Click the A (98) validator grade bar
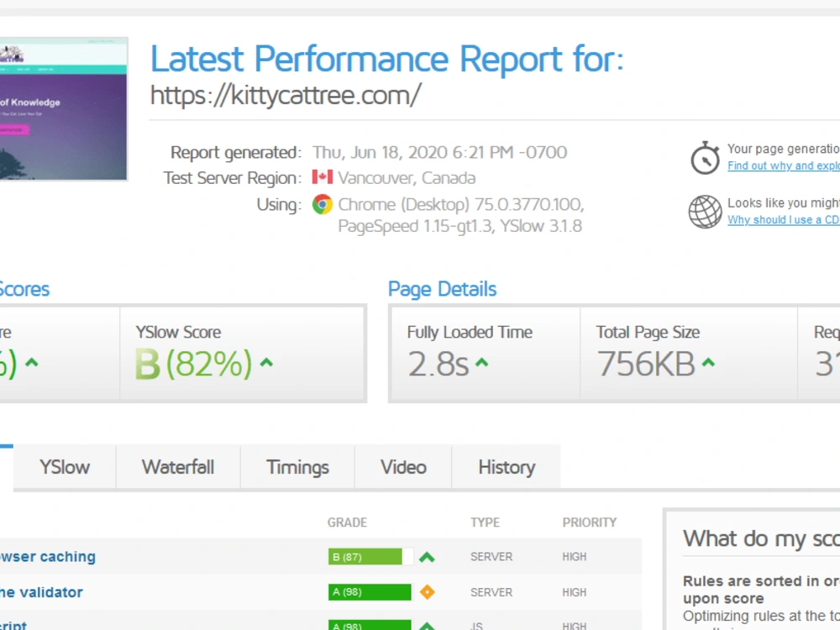Viewport: 840px width, 630px height. coord(370,592)
